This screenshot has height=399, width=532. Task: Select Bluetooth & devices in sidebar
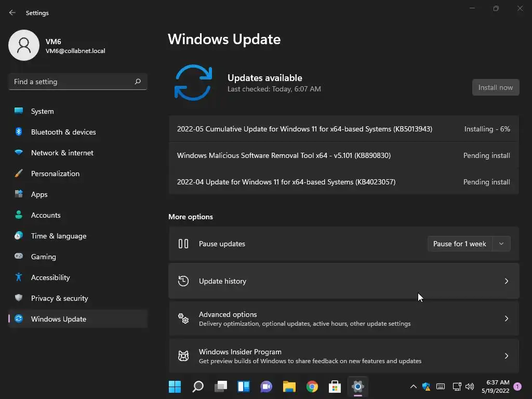pyautogui.click(x=78, y=131)
